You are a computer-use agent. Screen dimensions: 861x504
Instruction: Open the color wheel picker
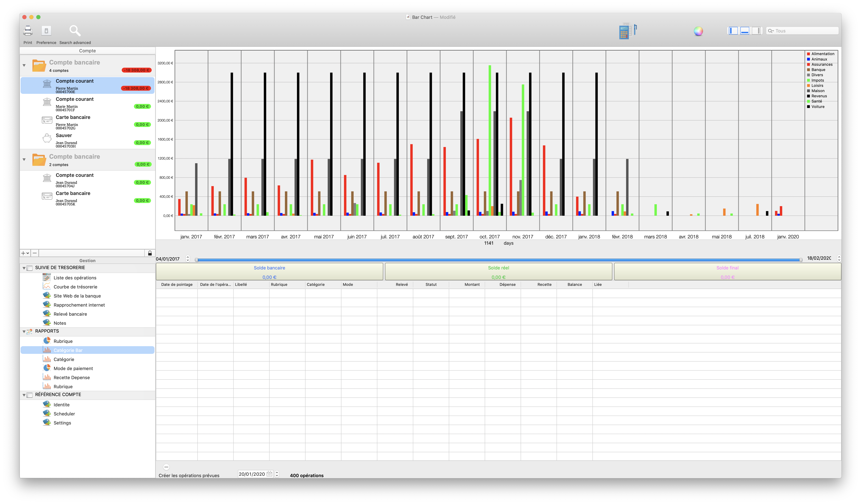pyautogui.click(x=698, y=31)
